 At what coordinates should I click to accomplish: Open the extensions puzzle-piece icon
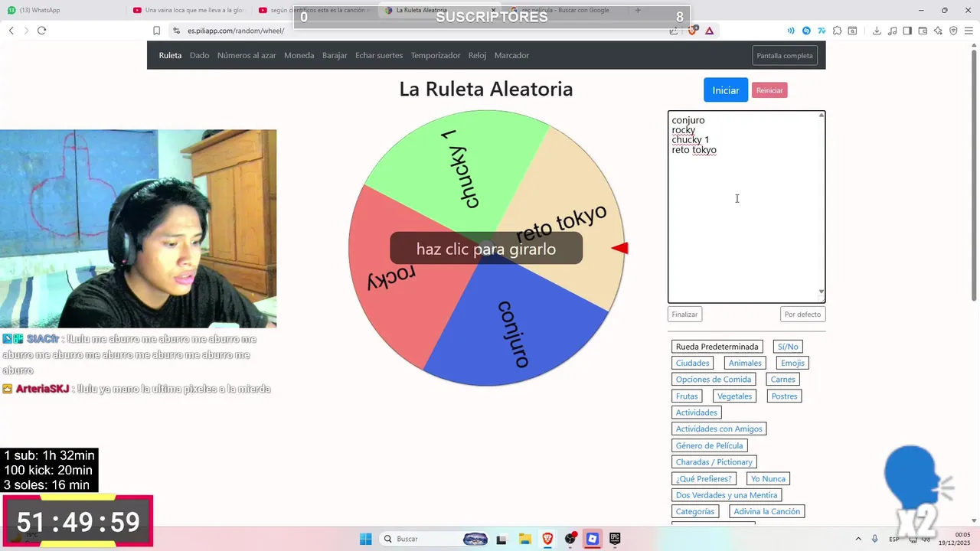coord(837,31)
